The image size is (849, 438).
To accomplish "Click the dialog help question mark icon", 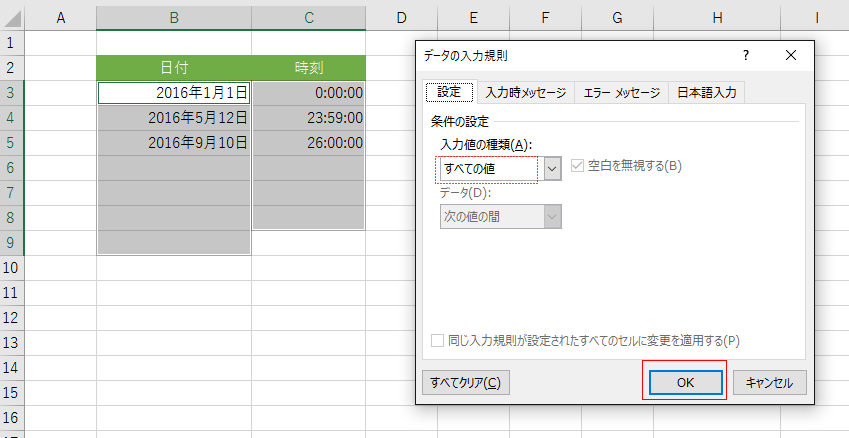I will point(746,55).
